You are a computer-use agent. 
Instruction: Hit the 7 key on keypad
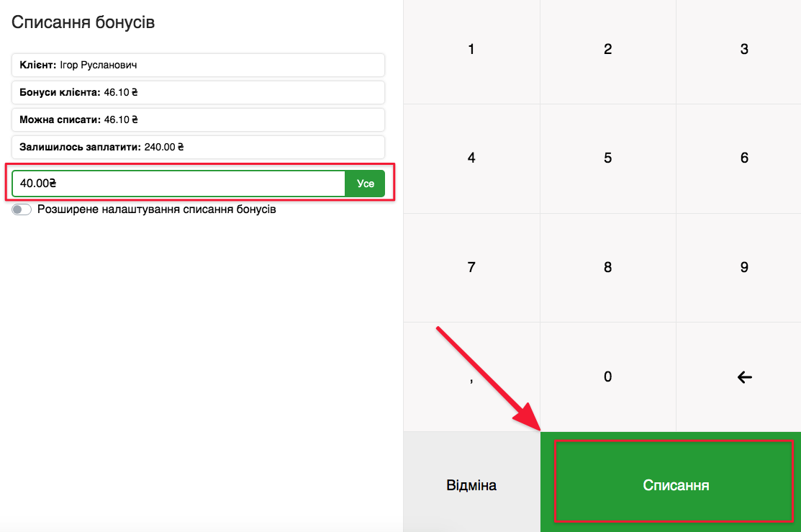click(x=471, y=268)
